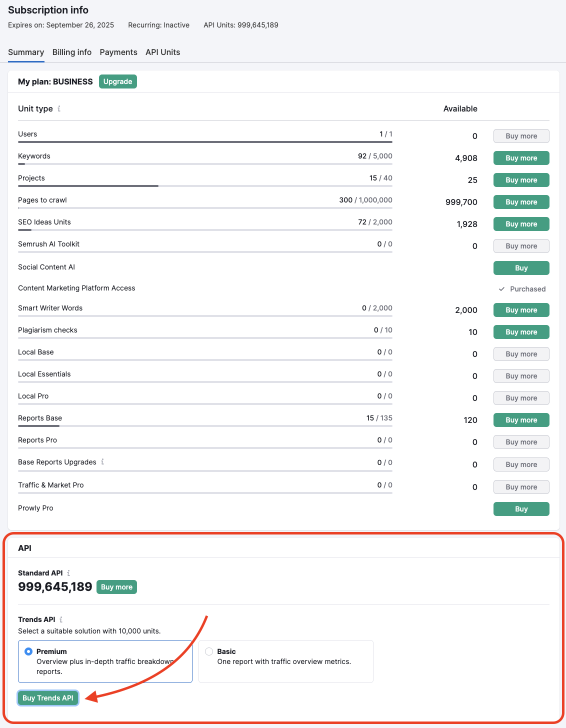Image resolution: width=566 pixels, height=728 pixels.
Task: Select the Premium Trends API option
Action: 28,651
